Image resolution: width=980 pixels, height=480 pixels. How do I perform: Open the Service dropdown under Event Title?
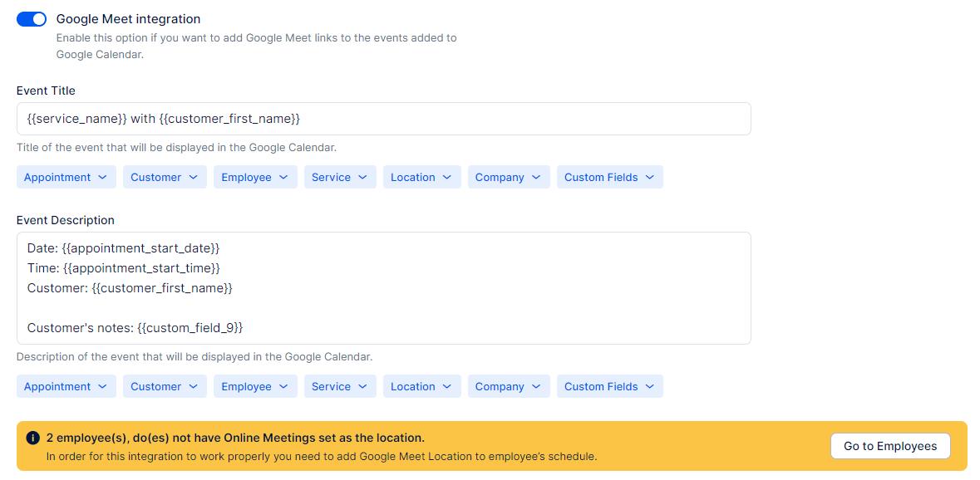pos(339,177)
